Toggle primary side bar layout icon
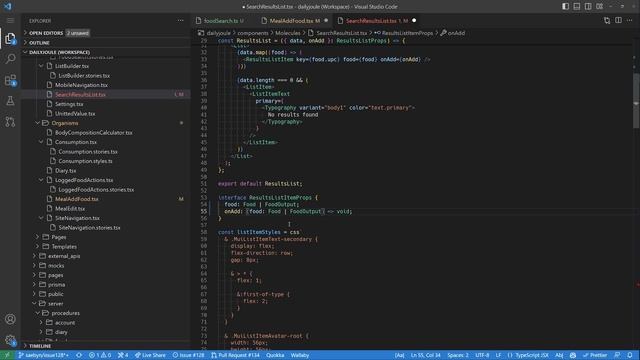The height and width of the screenshot is (360, 640). point(565,7)
